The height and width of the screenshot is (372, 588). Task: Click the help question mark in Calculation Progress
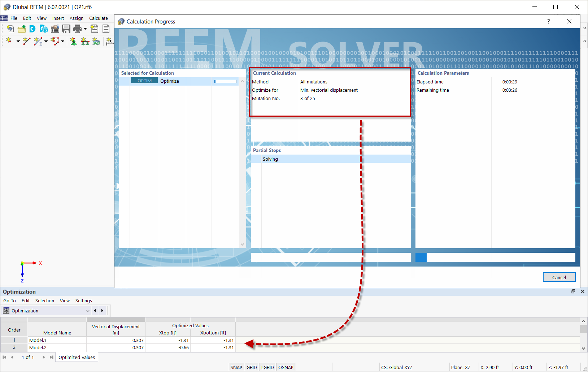coord(548,21)
